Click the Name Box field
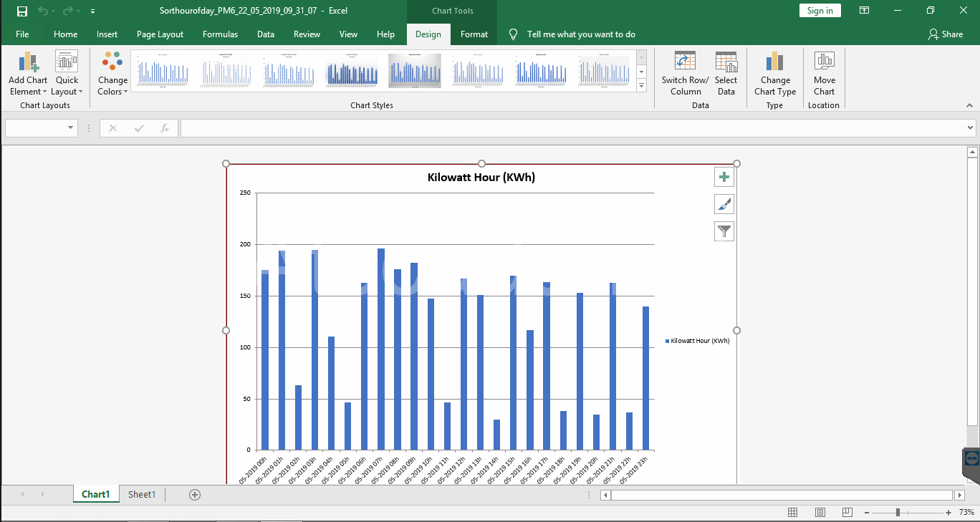Screen dimensions: 980x522 click(x=35, y=127)
